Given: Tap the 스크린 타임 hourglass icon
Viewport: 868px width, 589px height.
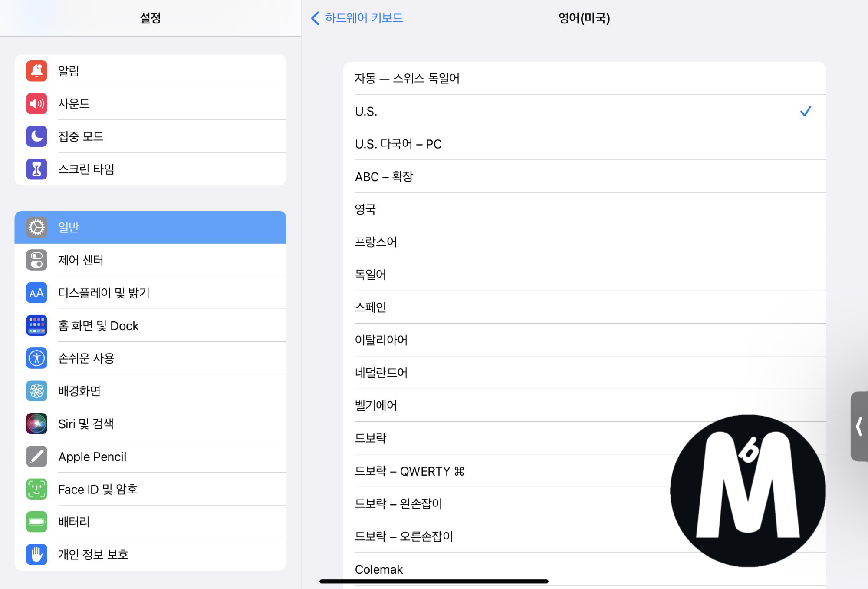Looking at the screenshot, I should click(36, 169).
